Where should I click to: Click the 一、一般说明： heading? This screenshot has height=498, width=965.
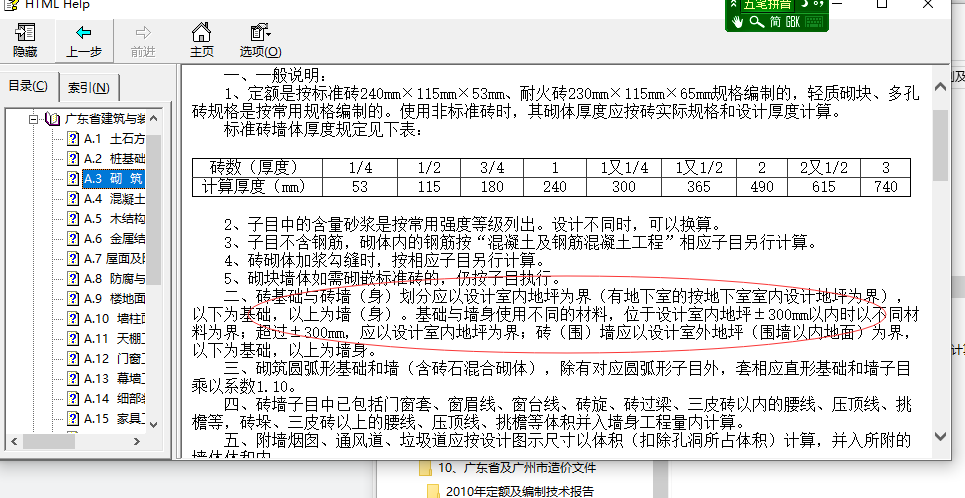coord(274,75)
